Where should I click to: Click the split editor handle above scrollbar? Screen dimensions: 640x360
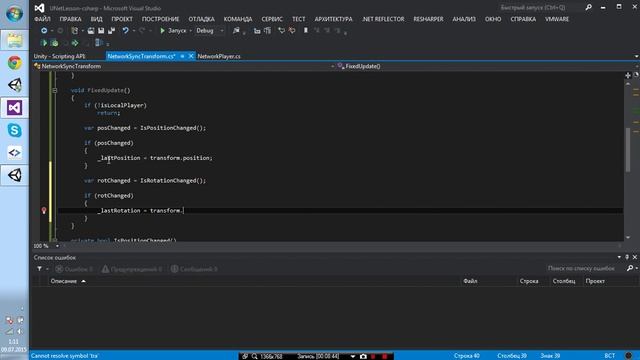pos(628,75)
